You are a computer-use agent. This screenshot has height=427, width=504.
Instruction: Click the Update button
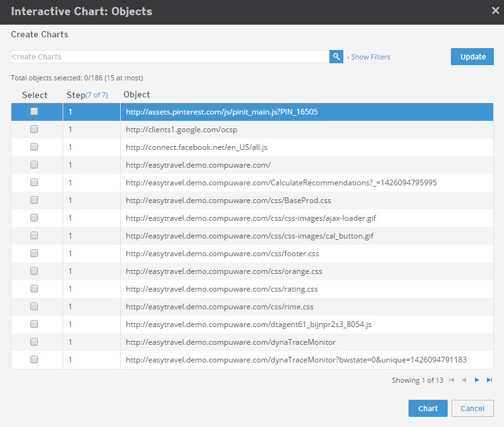pyautogui.click(x=472, y=56)
